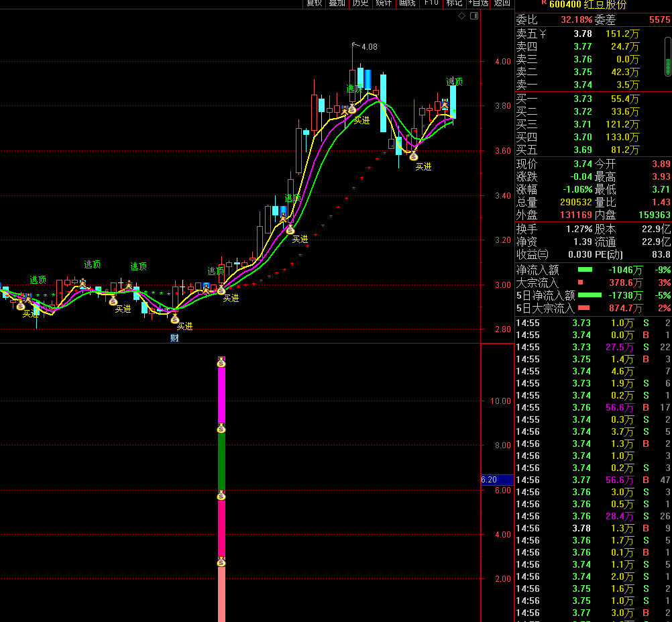This screenshot has height=622, width=672.
Task: Click the diamond icon above the chart
Action: click(x=460, y=15)
